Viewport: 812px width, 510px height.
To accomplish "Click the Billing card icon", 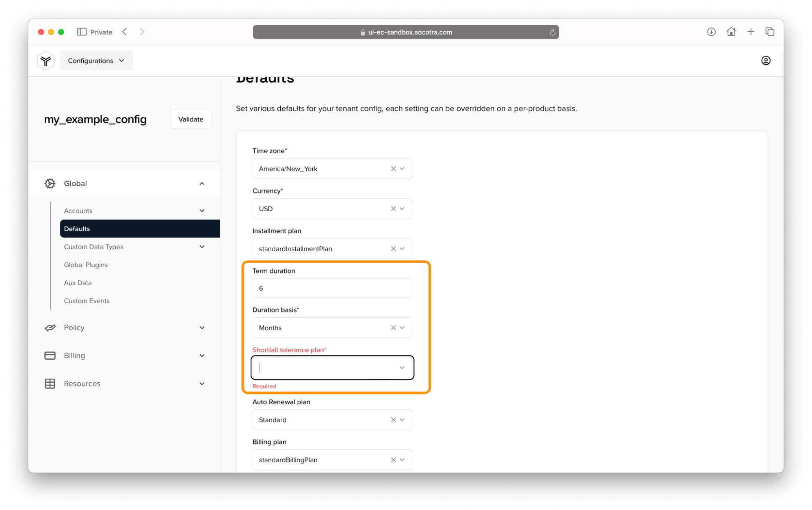I will [x=50, y=356].
